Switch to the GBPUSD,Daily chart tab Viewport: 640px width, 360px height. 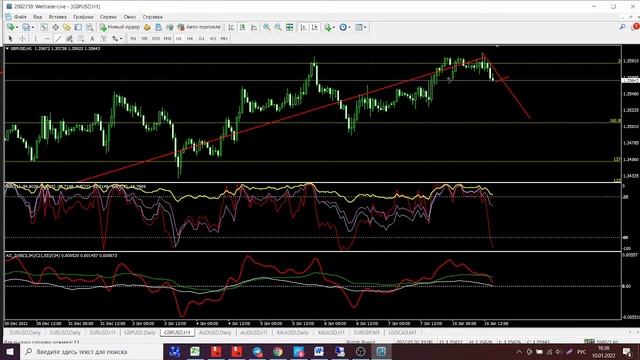(x=140, y=333)
